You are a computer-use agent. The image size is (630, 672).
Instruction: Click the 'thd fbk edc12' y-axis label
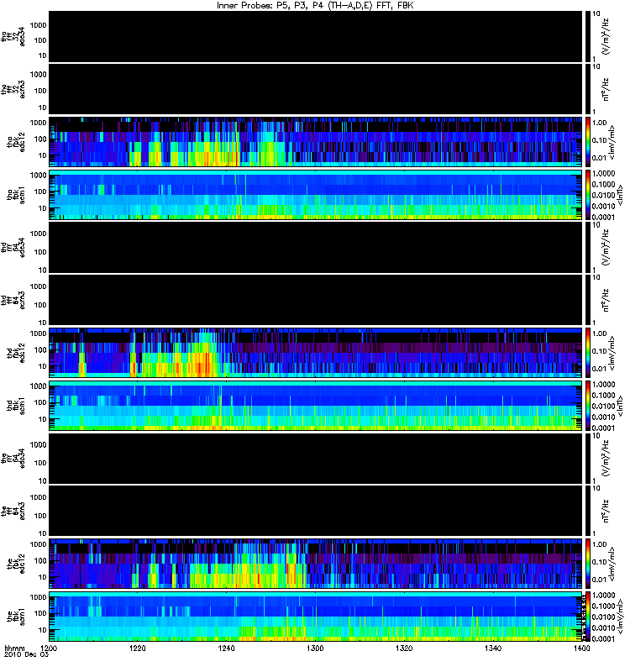coord(16,353)
